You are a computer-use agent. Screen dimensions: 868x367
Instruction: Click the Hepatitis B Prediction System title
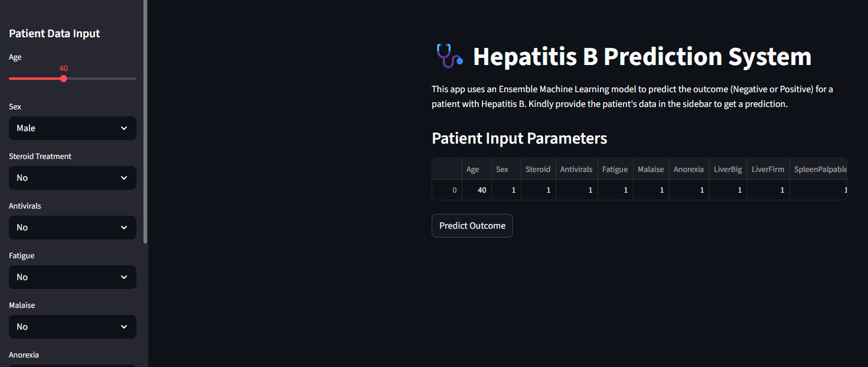642,56
